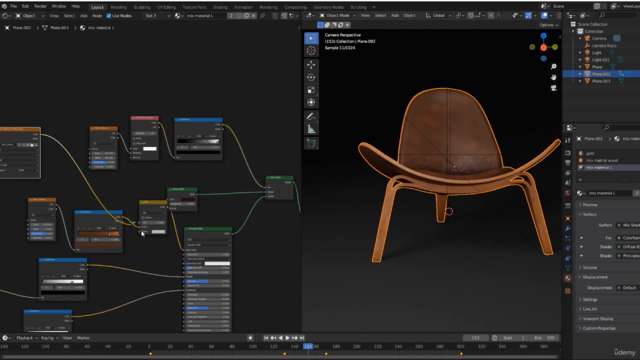The width and height of the screenshot is (640, 360).
Task: Select the Select Box tool in viewport
Action: tap(311, 38)
